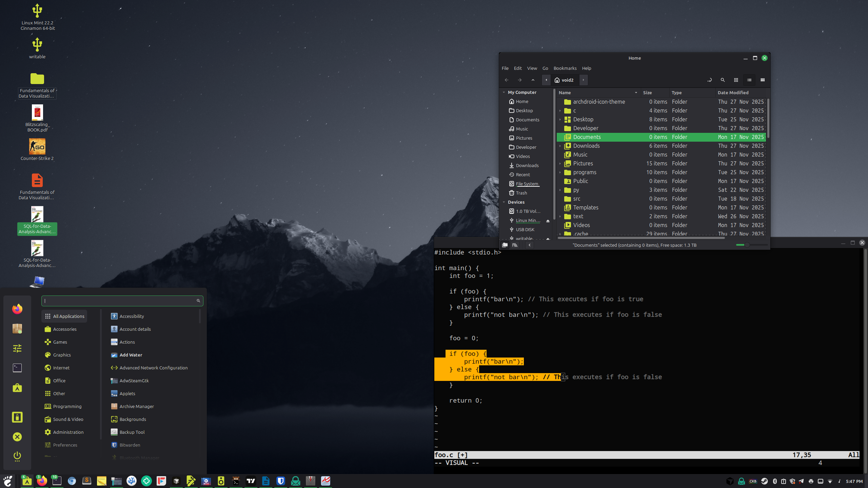Click the power button in app menu

click(x=17, y=456)
